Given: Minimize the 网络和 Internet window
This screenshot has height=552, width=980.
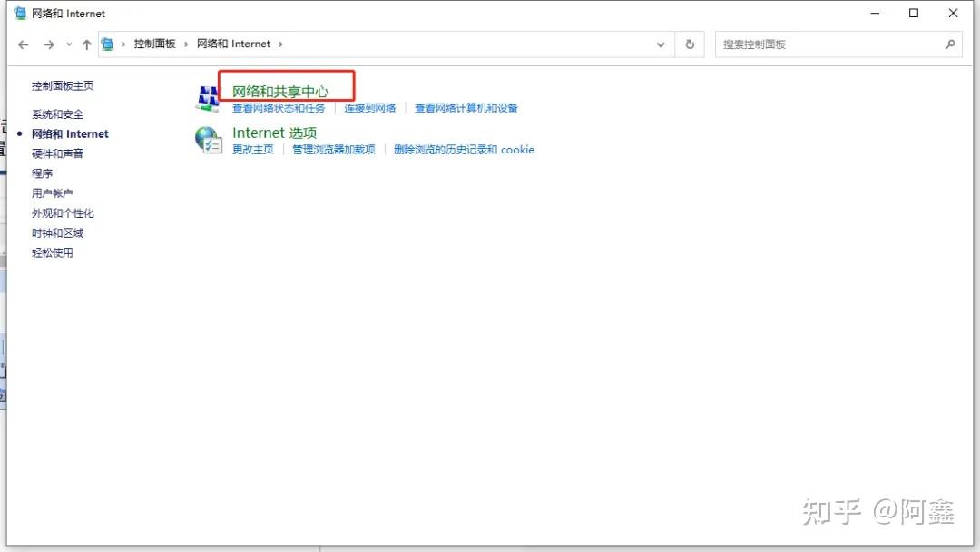Looking at the screenshot, I should [x=875, y=13].
